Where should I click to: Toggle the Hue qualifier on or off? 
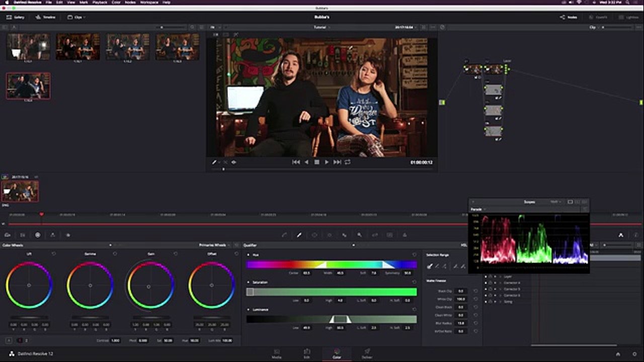click(x=249, y=255)
